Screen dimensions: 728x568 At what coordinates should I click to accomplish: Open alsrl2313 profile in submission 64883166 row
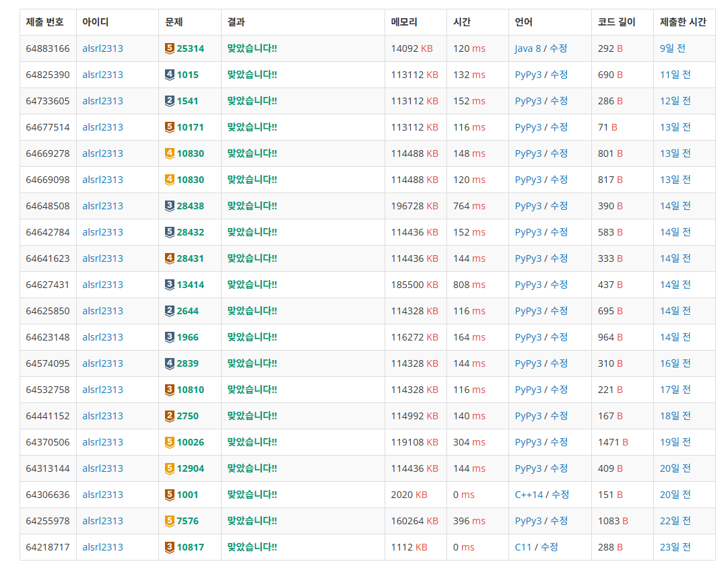point(102,48)
